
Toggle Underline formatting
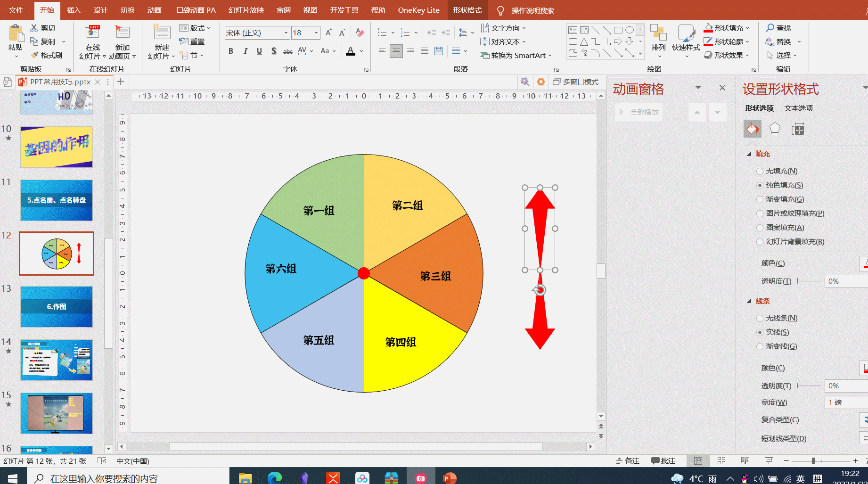pyautogui.click(x=259, y=51)
